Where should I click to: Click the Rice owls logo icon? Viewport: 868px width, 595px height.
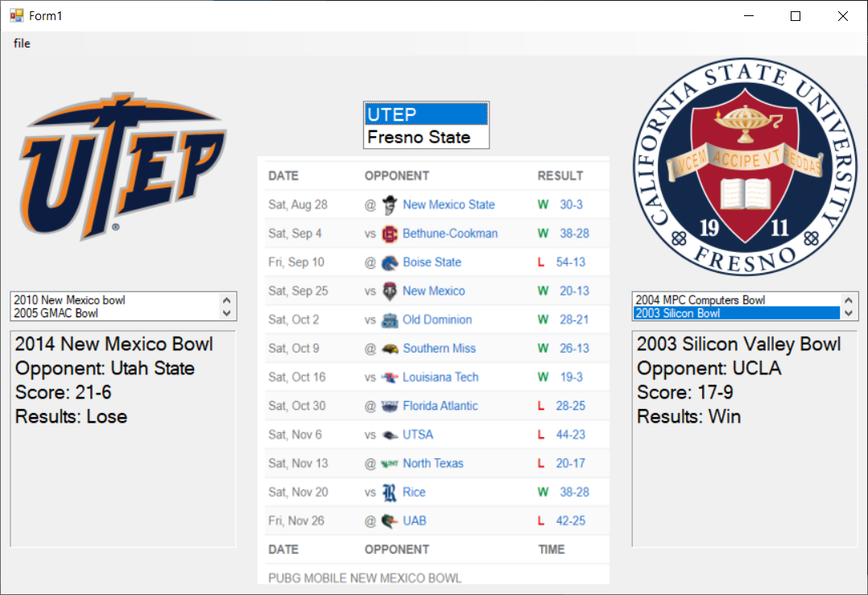390,492
